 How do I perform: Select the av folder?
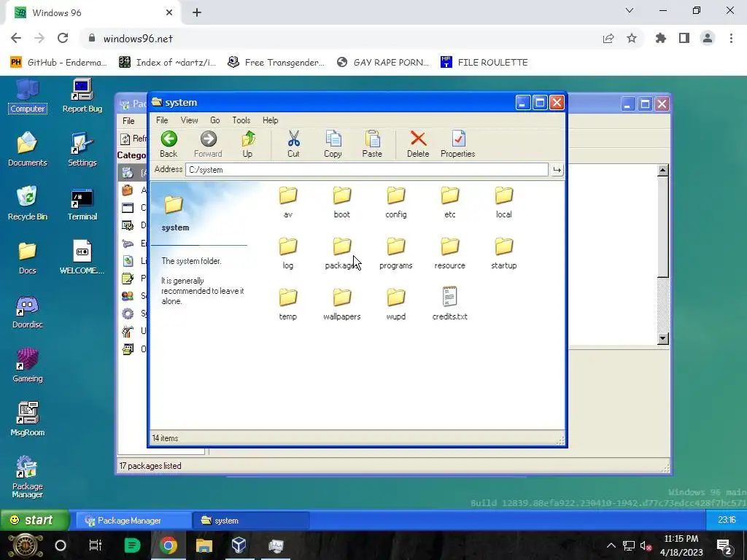click(287, 202)
